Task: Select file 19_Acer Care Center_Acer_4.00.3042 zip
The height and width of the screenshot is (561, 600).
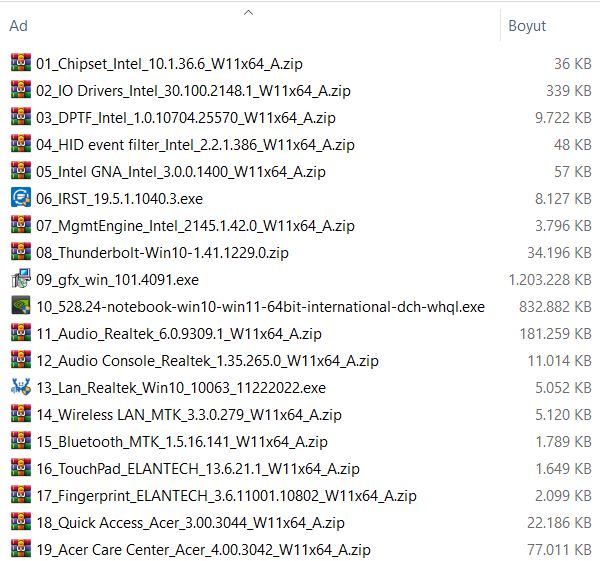Action: pyautogui.click(x=203, y=550)
